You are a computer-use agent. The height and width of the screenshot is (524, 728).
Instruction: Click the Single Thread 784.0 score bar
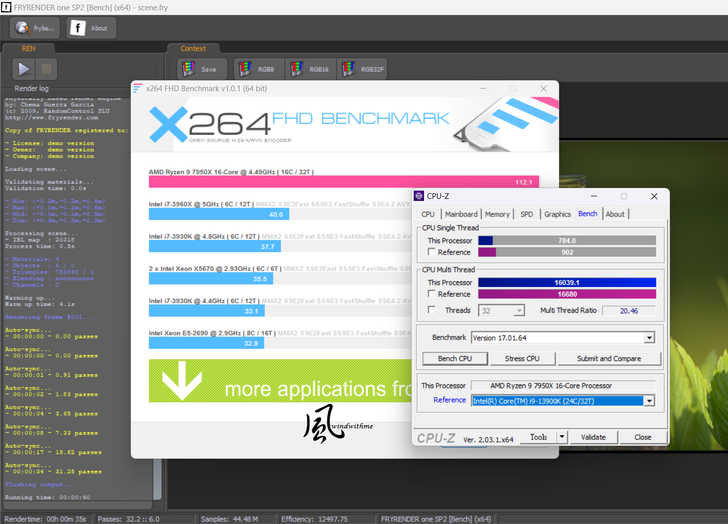tap(567, 240)
